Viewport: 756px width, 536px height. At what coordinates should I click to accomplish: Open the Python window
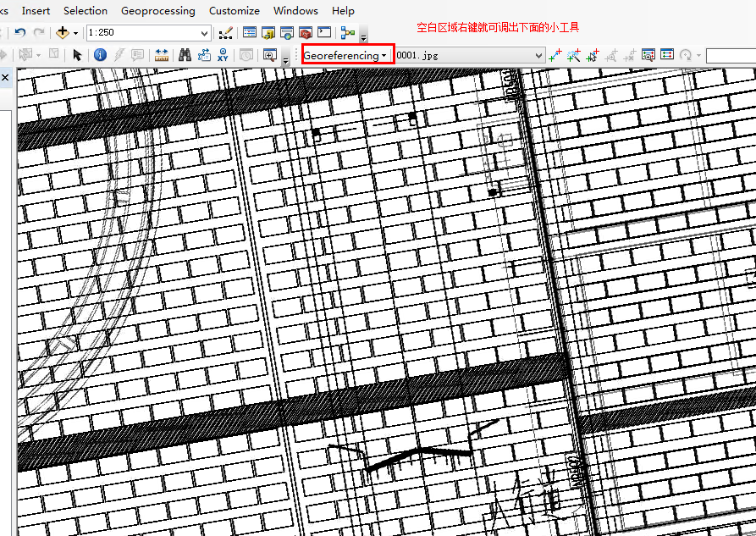[x=323, y=32]
